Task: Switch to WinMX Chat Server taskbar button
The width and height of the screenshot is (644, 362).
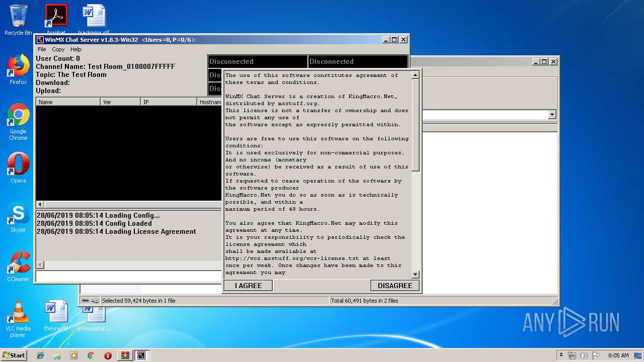Action: [x=141, y=355]
